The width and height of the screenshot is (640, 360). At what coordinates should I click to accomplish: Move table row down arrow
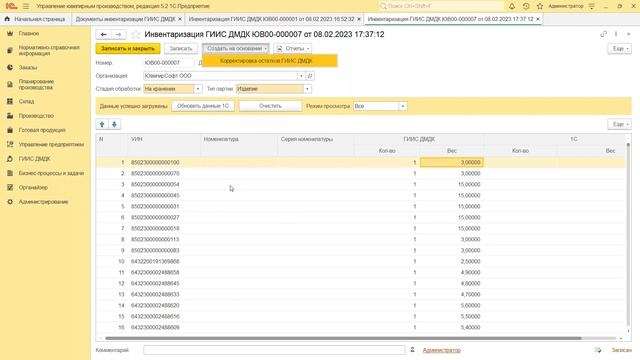115,124
